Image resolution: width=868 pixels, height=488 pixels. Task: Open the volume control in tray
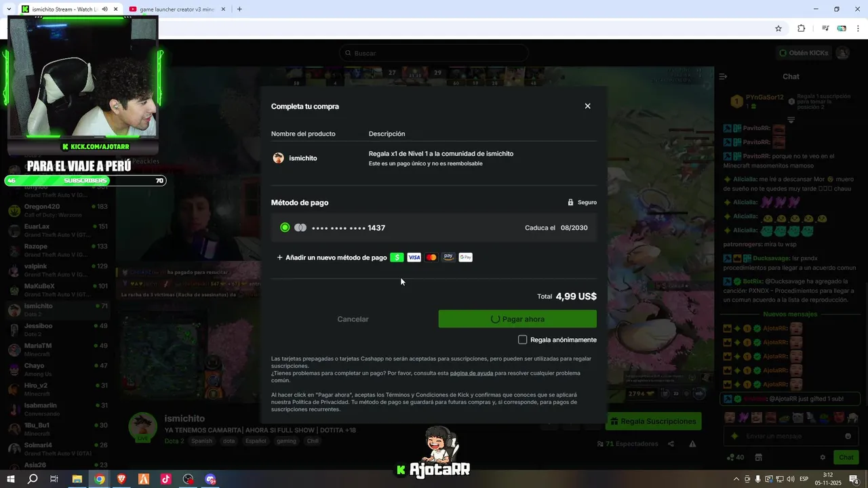pyautogui.click(x=790, y=479)
